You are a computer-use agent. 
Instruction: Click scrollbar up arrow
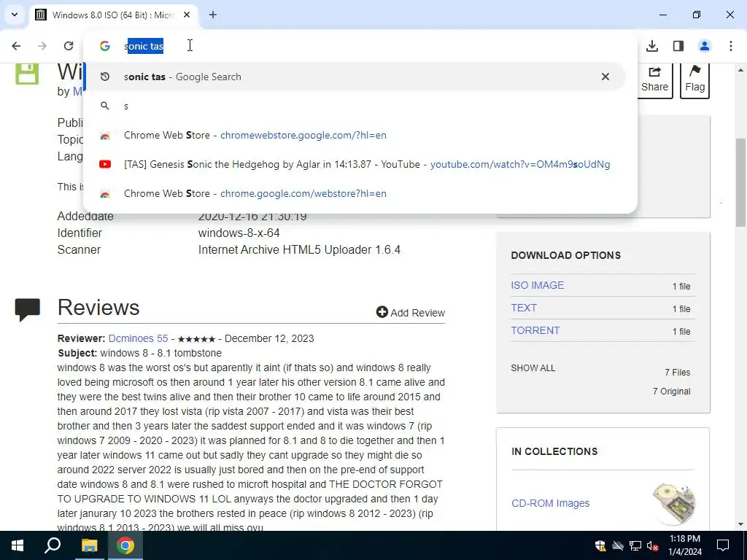point(740,70)
